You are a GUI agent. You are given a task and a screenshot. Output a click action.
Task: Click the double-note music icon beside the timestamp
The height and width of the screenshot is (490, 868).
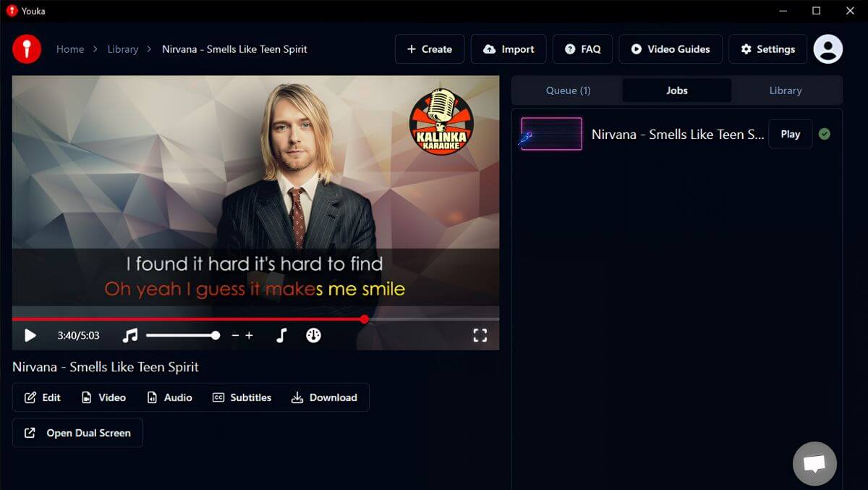tap(130, 335)
